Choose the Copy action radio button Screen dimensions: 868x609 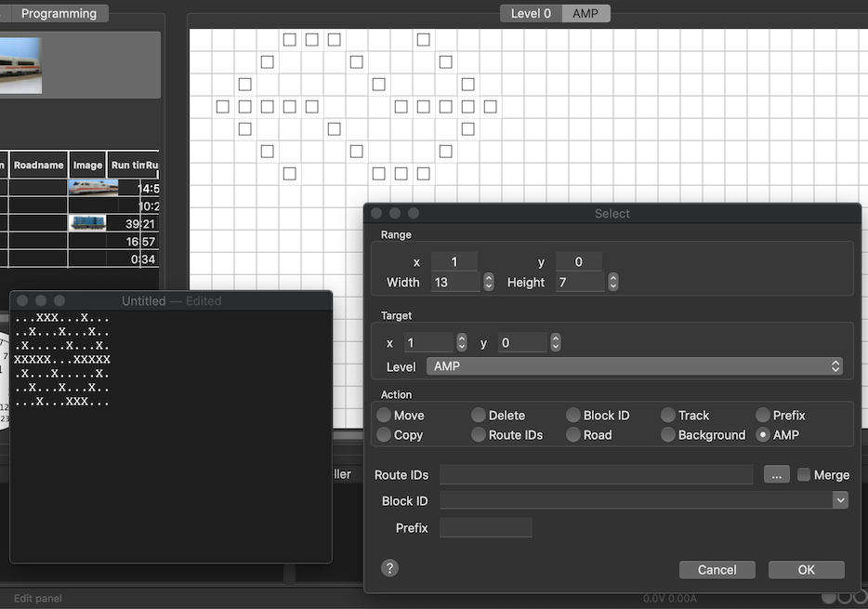pyautogui.click(x=384, y=435)
